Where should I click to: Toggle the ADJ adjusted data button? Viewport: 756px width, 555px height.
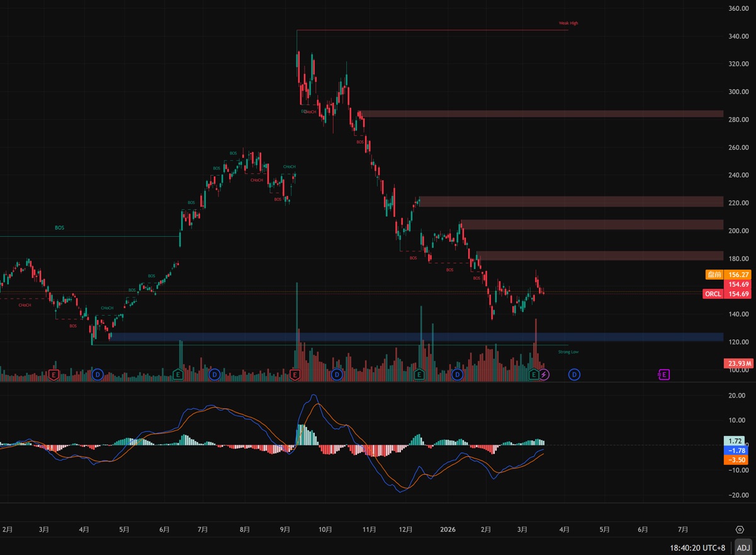coord(743,548)
